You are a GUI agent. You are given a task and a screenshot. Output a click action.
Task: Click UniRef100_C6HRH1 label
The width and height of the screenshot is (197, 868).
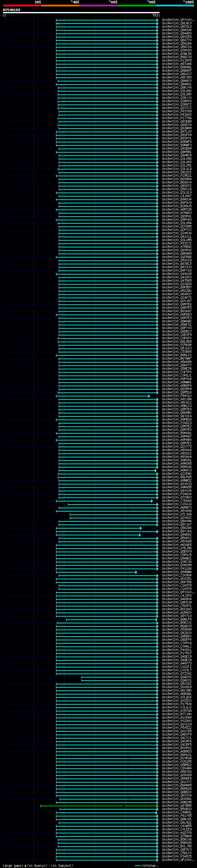pyautogui.click(x=177, y=813)
